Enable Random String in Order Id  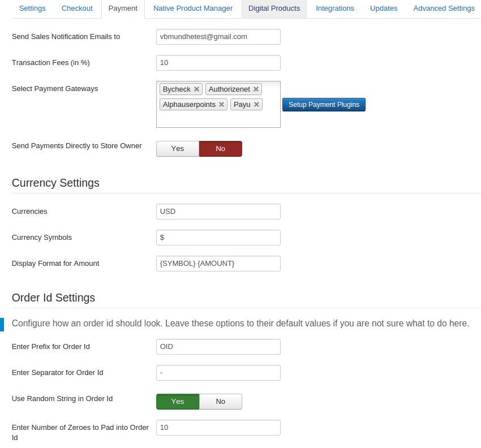178,402
